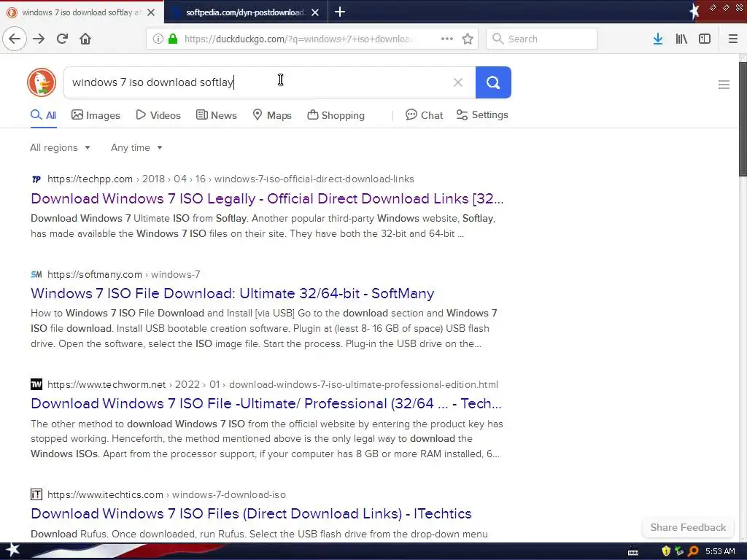Image resolution: width=747 pixels, height=560 pixels.
Task: Open search Settings
Action: [x=482, y=114]
